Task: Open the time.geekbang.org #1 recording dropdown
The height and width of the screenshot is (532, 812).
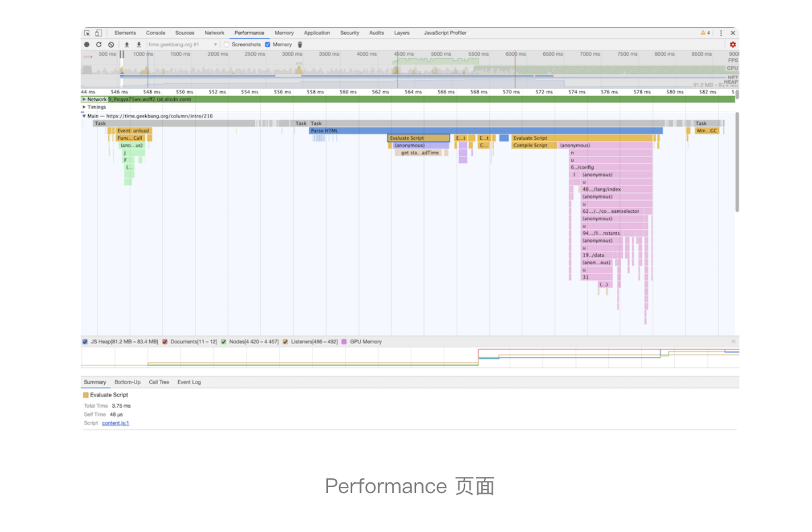Action: tap(183, 44)
